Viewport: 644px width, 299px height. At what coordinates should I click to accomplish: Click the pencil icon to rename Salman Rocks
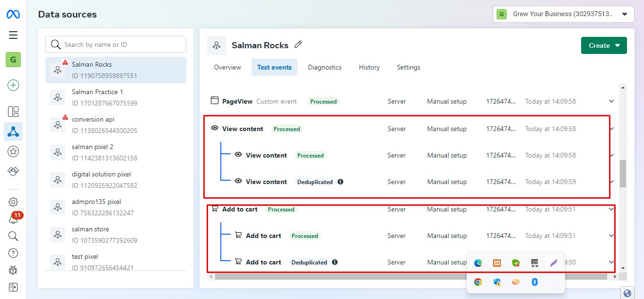click(x=298, y=45)
